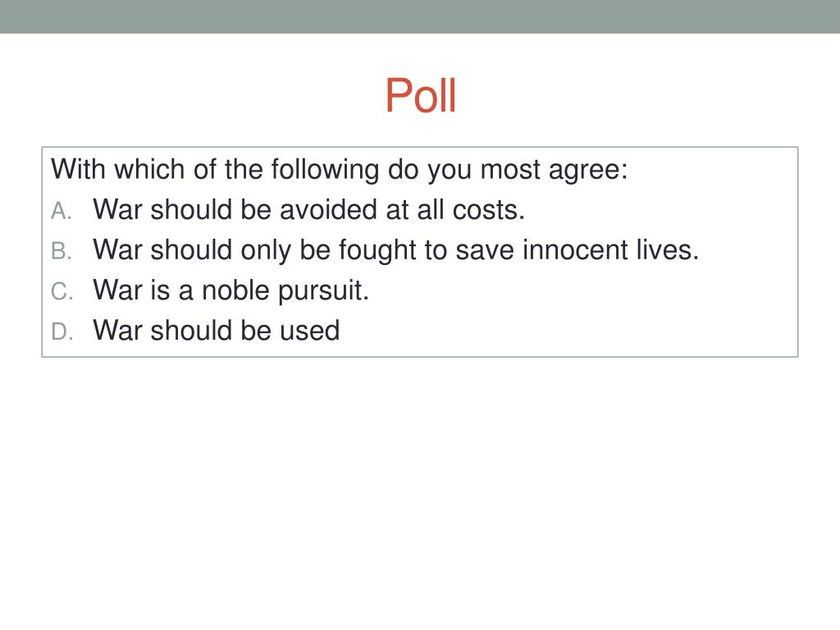Choose the "War should be used" answer
Screen dimensions: 840x630
(216, 331)
